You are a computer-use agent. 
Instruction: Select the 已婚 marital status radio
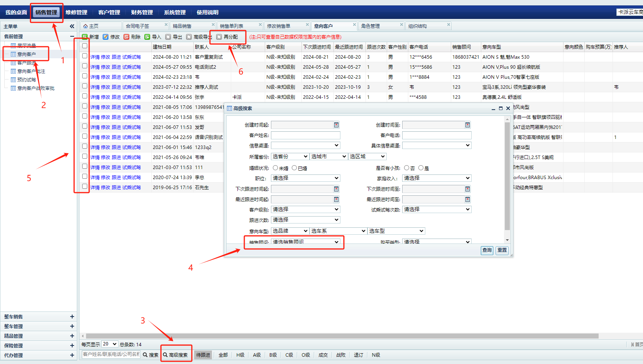(294, 168)
